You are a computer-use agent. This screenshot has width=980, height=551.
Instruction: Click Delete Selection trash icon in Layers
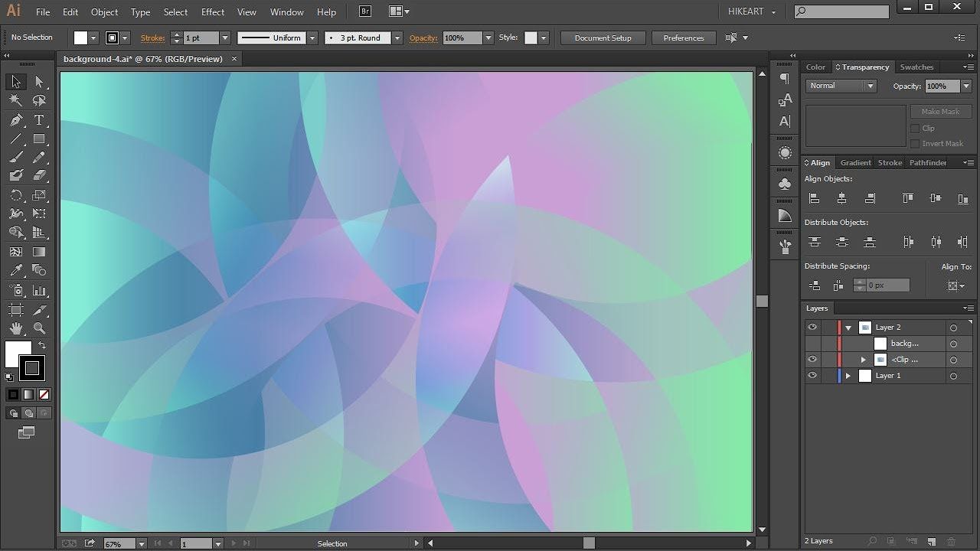[x=952, y=541]
